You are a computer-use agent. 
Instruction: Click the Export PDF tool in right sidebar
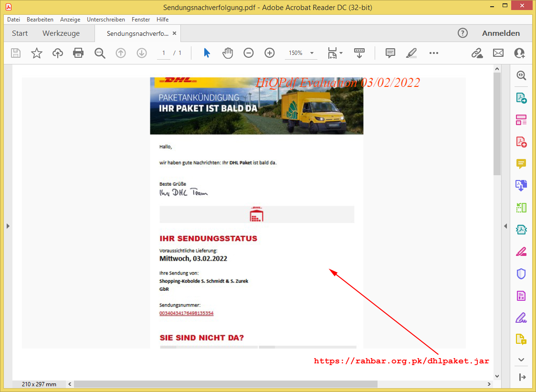tap(521, 98)
